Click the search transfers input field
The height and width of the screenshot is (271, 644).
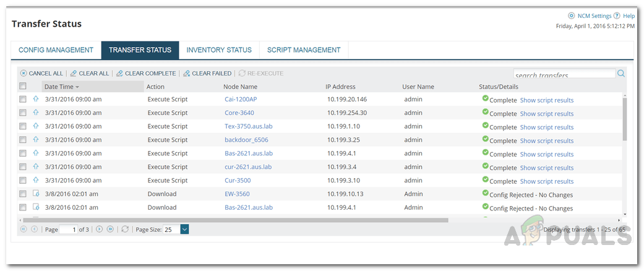564,75
